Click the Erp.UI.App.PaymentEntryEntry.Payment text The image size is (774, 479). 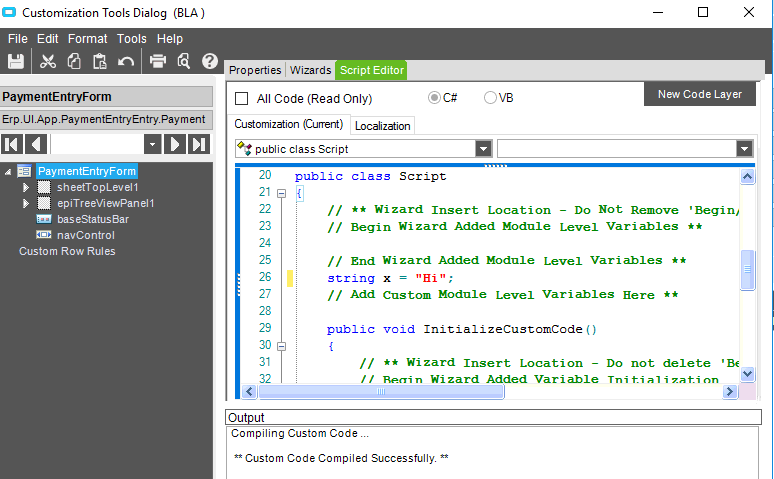104,120
